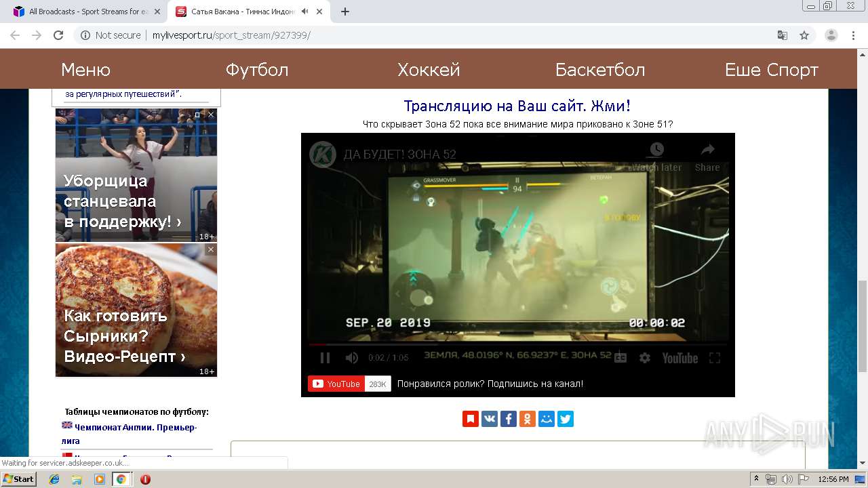Open Chrome profile avatar

click(831, 35)
